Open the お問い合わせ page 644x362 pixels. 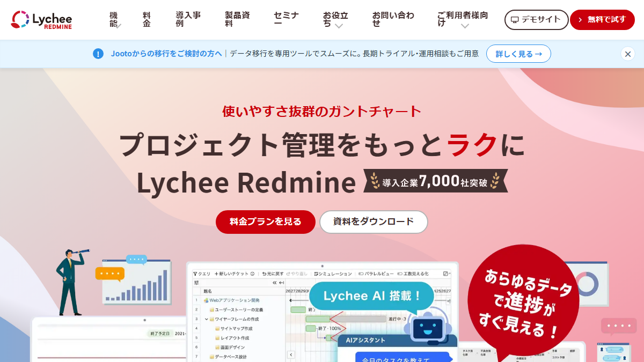(x=393, y=20)
